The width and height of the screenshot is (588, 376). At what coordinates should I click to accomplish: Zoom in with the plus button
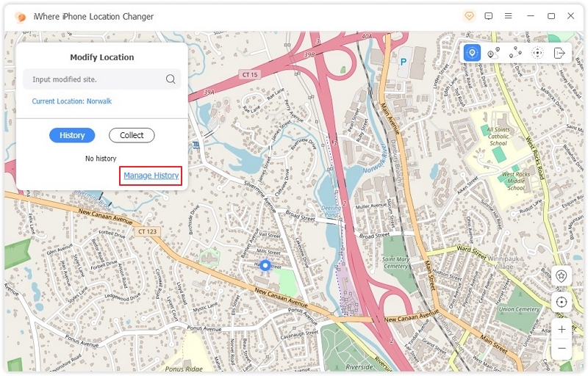[x=562, y=330]
